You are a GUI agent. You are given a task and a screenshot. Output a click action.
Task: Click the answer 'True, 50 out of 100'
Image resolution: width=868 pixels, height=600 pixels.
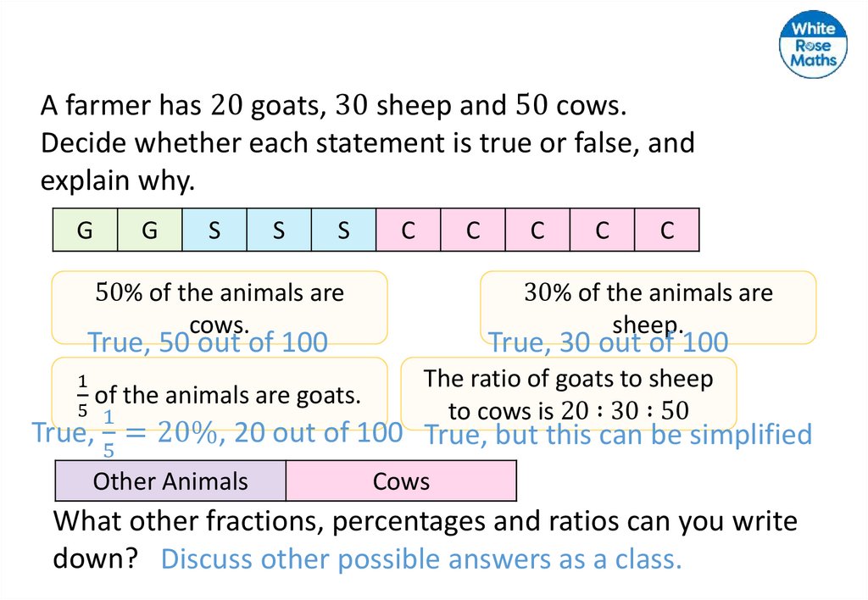(209, 343)
